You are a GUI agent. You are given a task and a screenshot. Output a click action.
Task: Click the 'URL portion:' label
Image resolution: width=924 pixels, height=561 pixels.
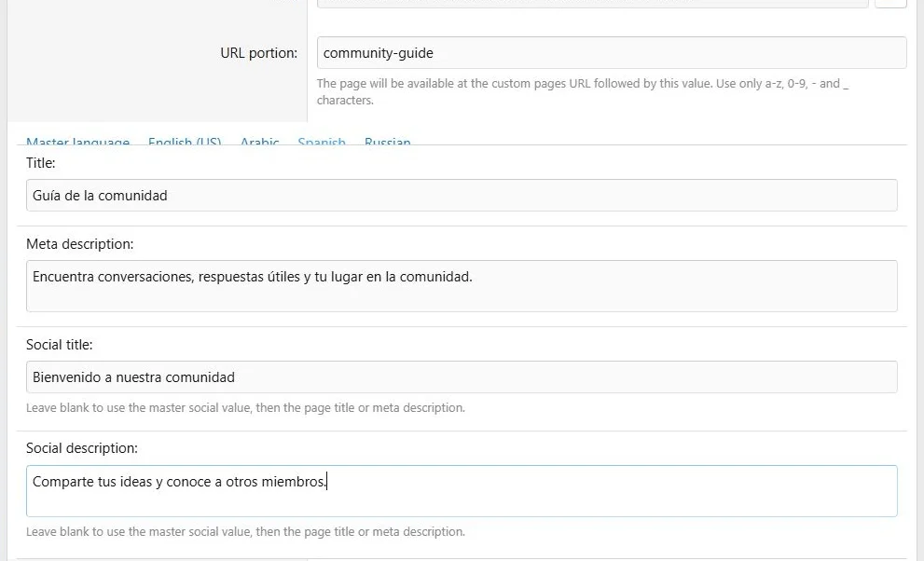click(x=258, y=53)
